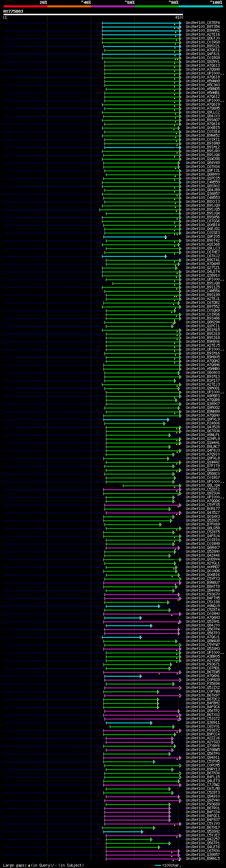Open the UniRef100_Q8GTJ0 entry
226x868 pixels.
click(x=203, y=39)
